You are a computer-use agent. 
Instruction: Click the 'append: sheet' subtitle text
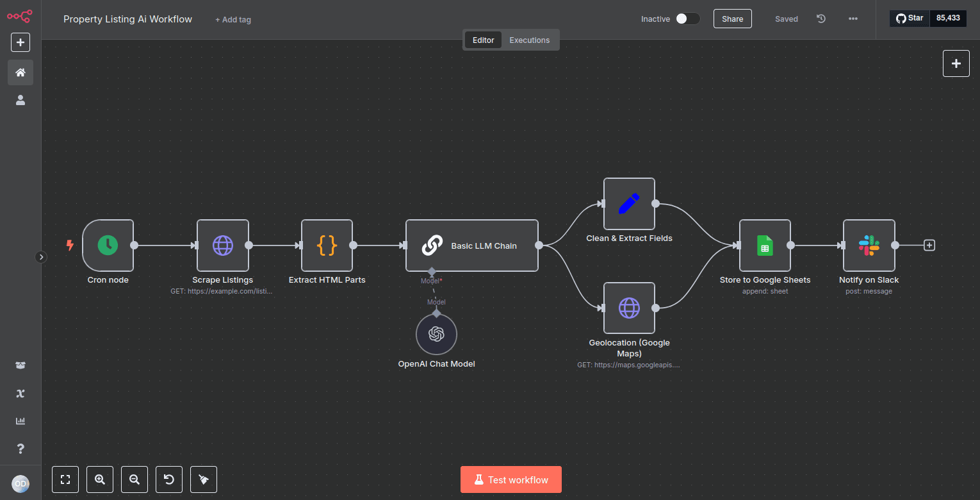pyautogui.click(x=765, y=291)
